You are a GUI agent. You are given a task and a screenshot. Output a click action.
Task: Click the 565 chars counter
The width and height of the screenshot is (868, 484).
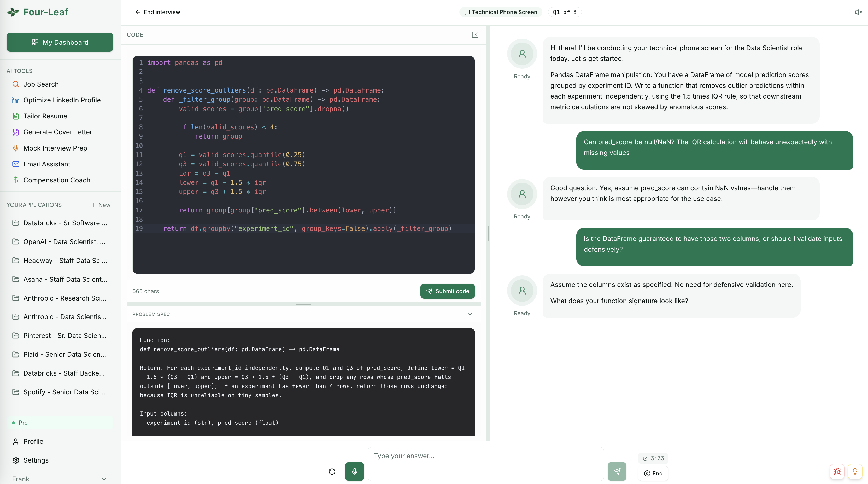145,291
